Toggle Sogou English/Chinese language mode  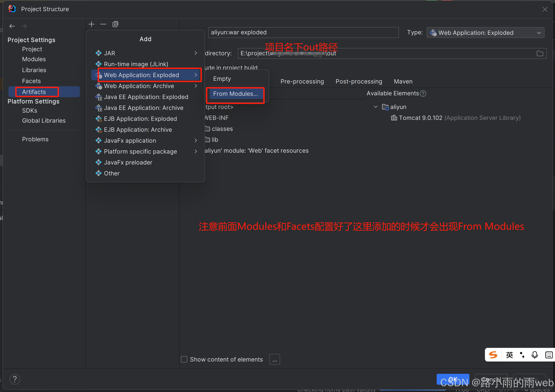click(x=509, y=355)
